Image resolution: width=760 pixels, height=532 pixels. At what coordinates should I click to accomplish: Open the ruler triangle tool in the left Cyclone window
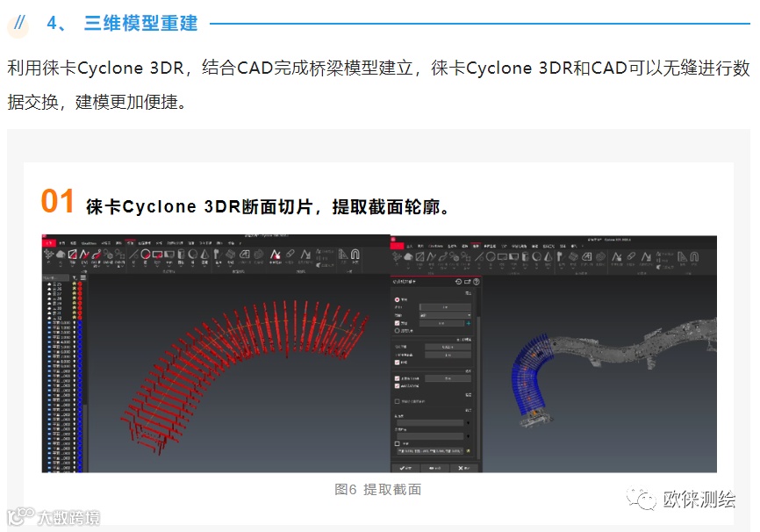343,254
